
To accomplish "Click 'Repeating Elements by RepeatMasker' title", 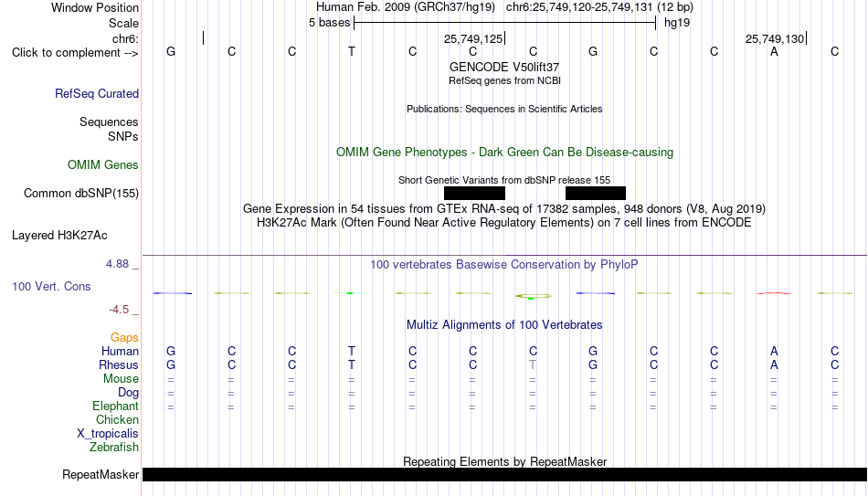I will (x=504, y=461).
